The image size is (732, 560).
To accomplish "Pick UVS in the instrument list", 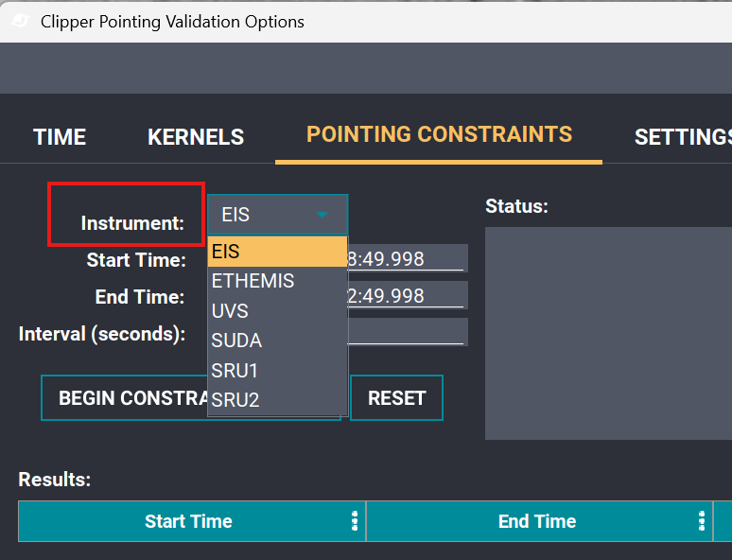I will click(x=277, y=311).
